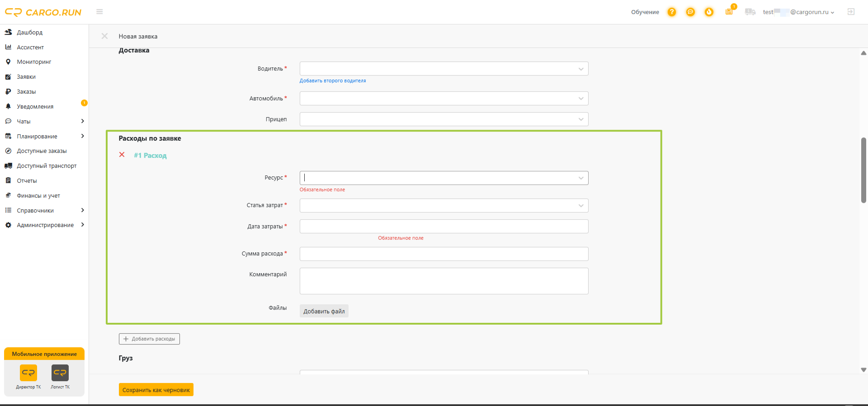Viewport: 868px width, 406px height.
Task: Focus the Сумма расхода field
Action: coord(444,254)
